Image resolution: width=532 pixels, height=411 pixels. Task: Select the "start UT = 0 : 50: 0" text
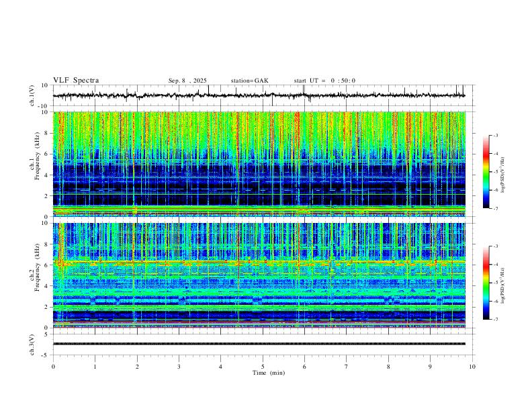[x=324, y=81]
